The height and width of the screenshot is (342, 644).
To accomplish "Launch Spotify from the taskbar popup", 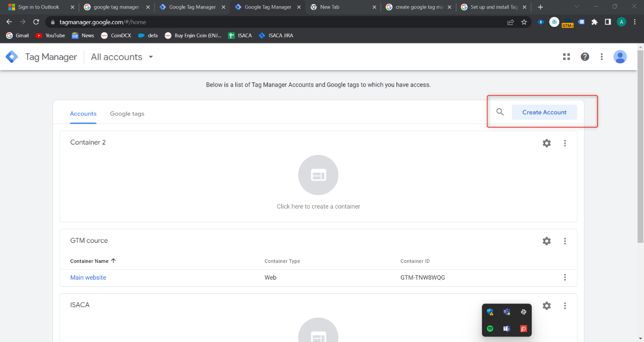I will point(490,328).
